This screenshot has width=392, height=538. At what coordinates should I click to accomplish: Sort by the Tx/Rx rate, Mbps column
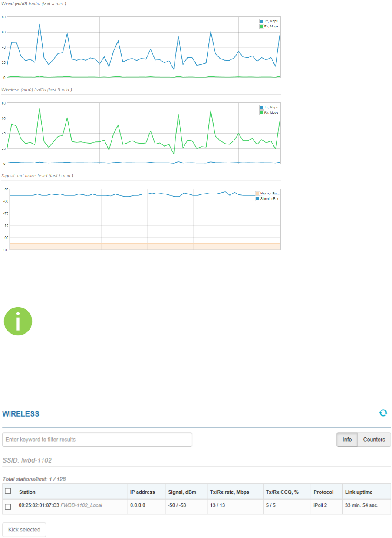coord(229,492)
